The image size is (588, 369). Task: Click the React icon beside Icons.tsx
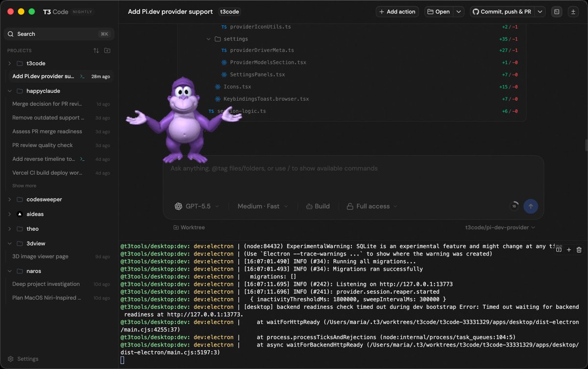(218, 87)
